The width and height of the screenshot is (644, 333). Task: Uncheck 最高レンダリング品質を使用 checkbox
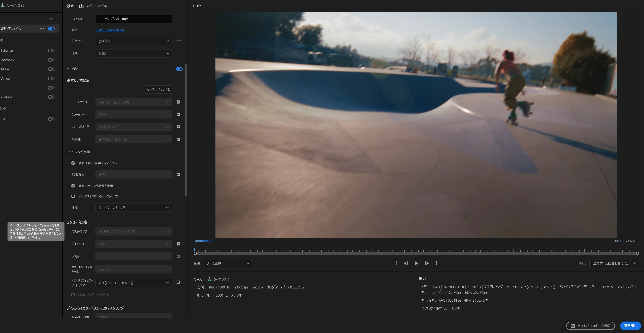coord(73,186)
